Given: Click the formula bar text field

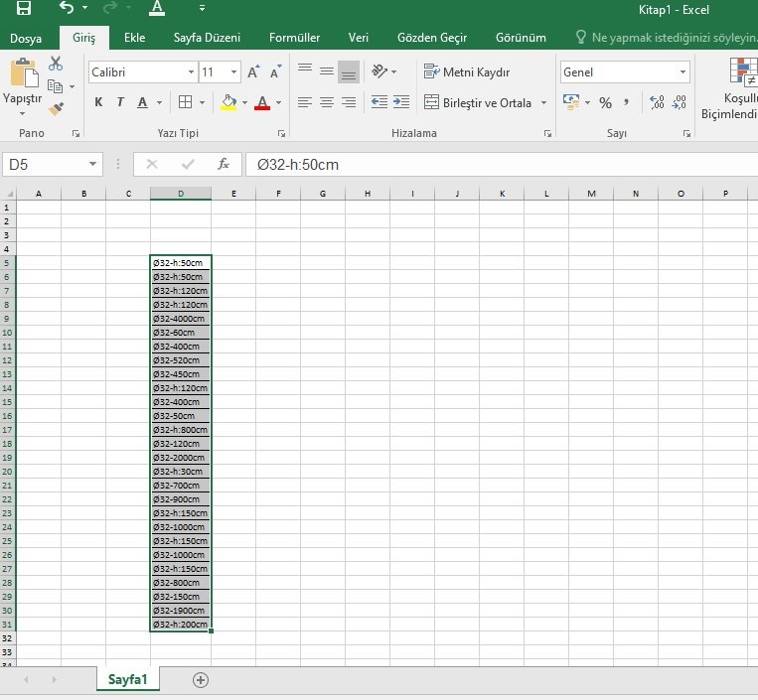Looking at the screenshot, I should pyautogui.click(x=497, y=164).
